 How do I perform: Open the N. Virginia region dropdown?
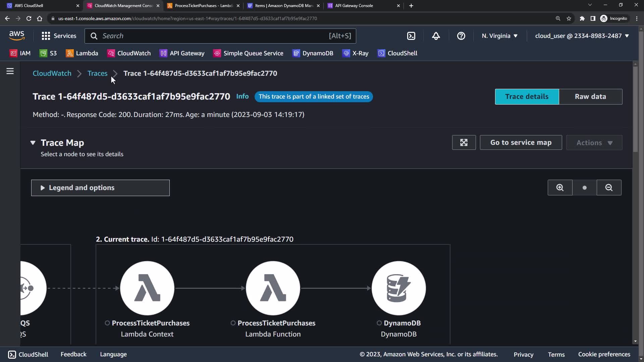click(499, 36)
